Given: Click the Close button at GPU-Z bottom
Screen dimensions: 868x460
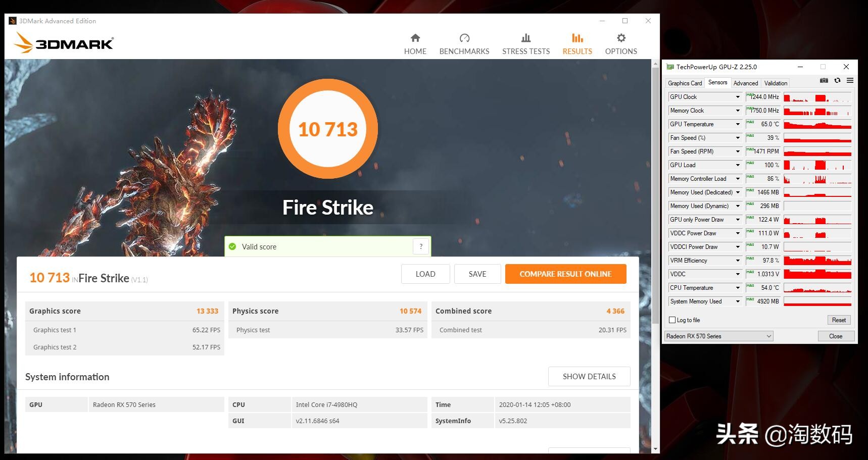Looking at the screenshot, I should pos(836,336).
